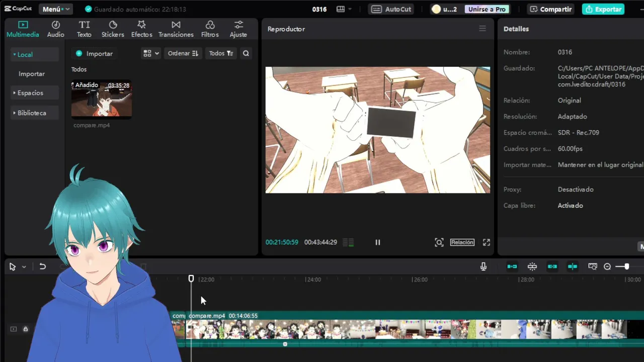Open the user account avatar u...2
The image size is (644, 362).
[445, 9]
